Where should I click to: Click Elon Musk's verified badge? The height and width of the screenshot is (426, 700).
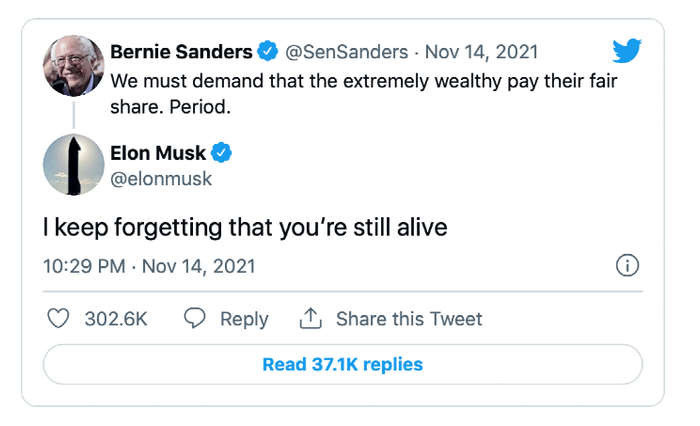click(222, 153)
